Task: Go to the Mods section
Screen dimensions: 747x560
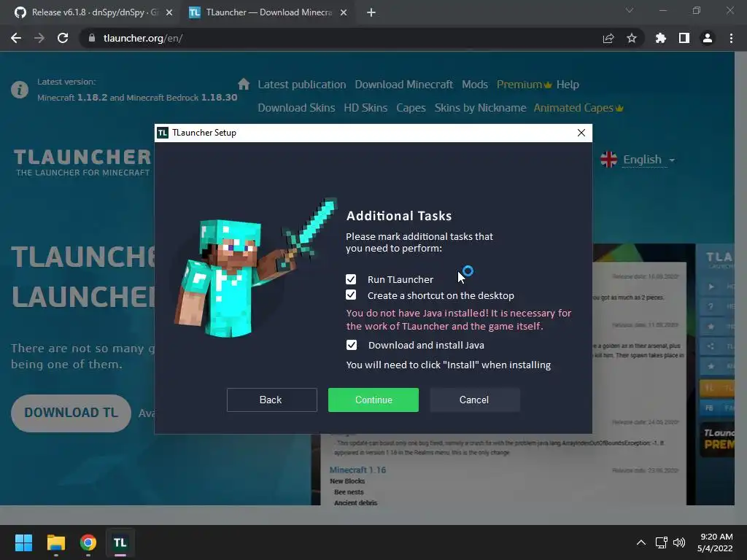Action: (475, 85)
